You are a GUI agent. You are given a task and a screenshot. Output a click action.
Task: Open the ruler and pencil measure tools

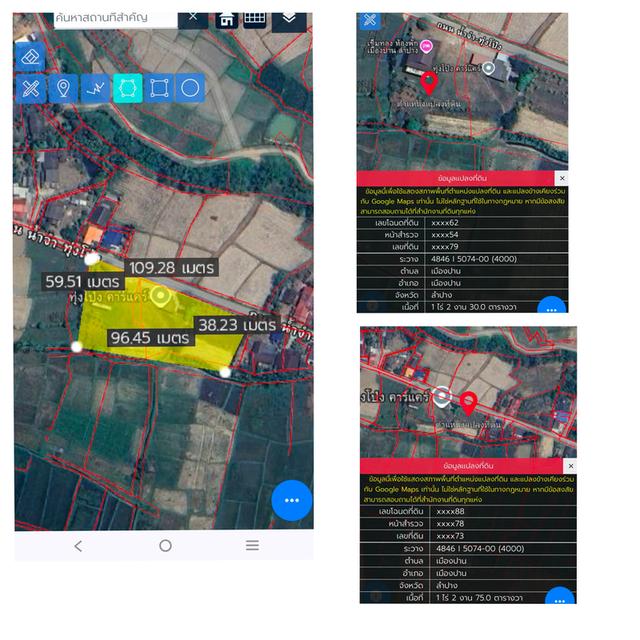click(31, 89)
